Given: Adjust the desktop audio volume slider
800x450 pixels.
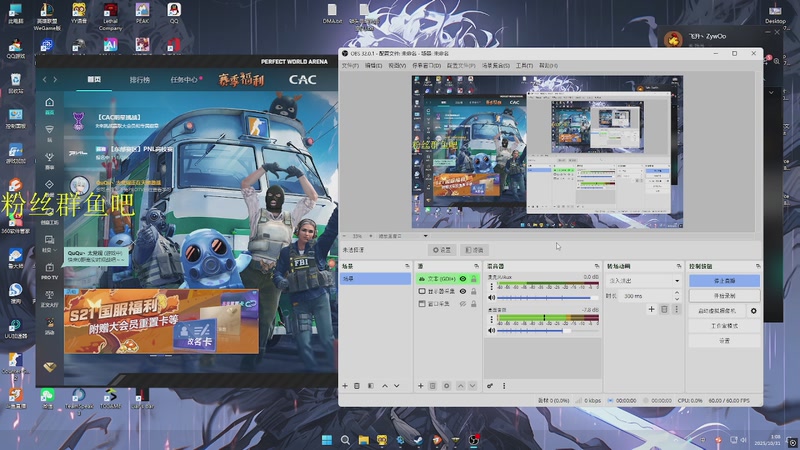Looking at the screenshot, I should (547, 331).
